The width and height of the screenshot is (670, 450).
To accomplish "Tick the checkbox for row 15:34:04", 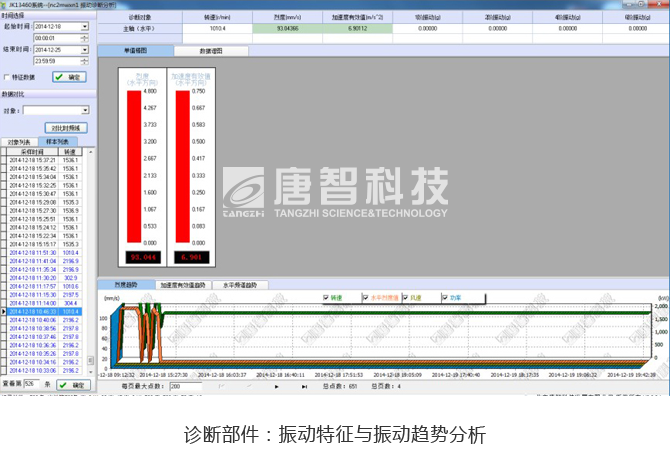I will [x=4, y=177].
